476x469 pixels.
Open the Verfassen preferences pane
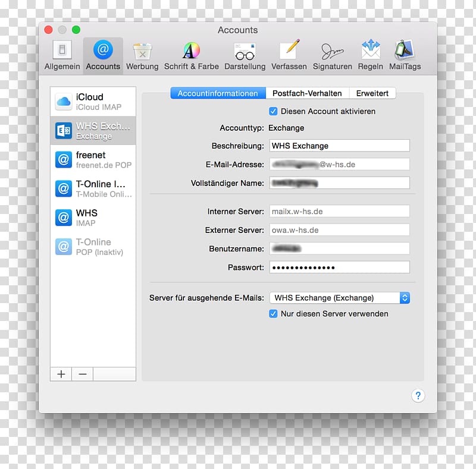coord(289,56)
